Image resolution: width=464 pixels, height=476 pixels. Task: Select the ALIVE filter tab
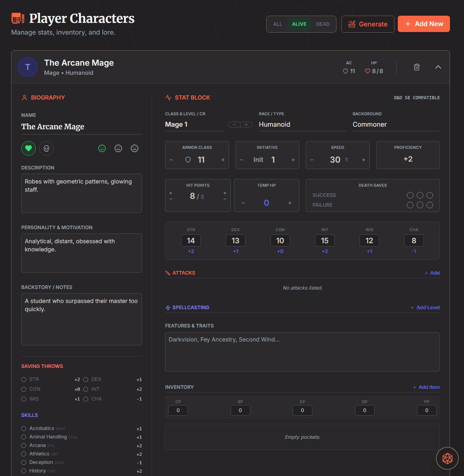tap(299, 24)
